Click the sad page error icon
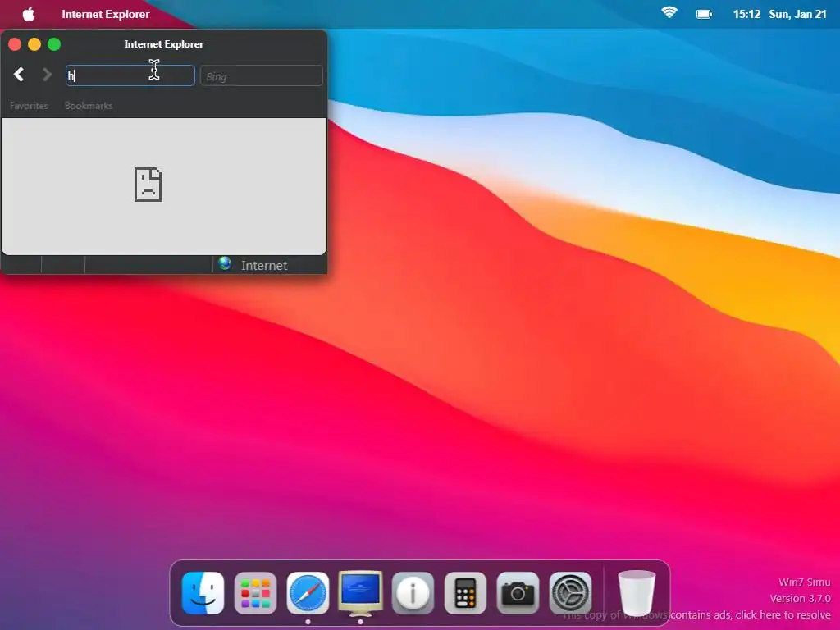 point(148,185)
